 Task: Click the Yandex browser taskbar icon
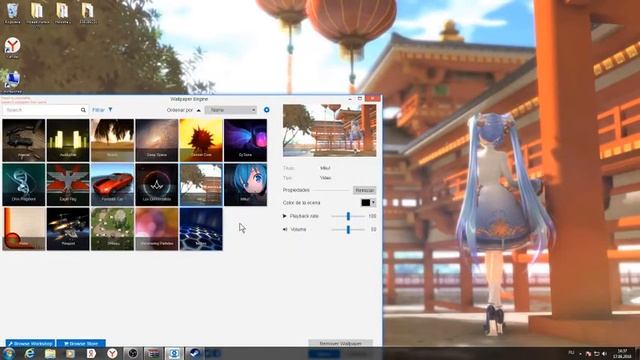click(x=112, y=353)
